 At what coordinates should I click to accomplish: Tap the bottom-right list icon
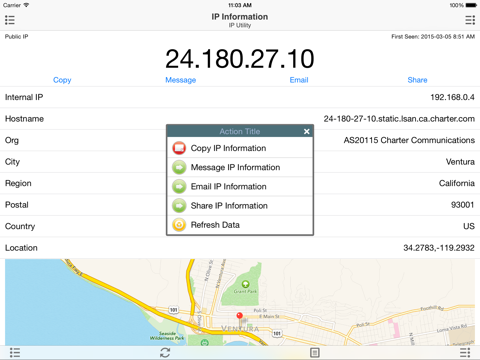click(465, 352)
